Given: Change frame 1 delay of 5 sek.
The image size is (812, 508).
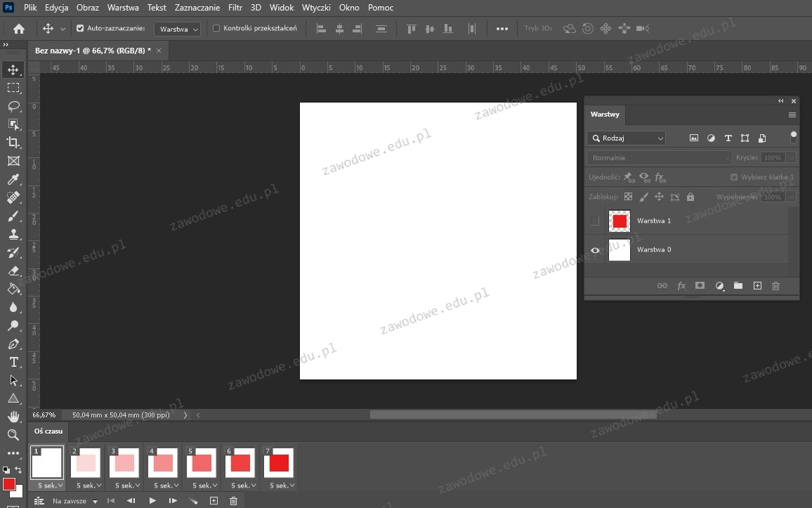Looking at the screenshot, I should tap(50, 486).
